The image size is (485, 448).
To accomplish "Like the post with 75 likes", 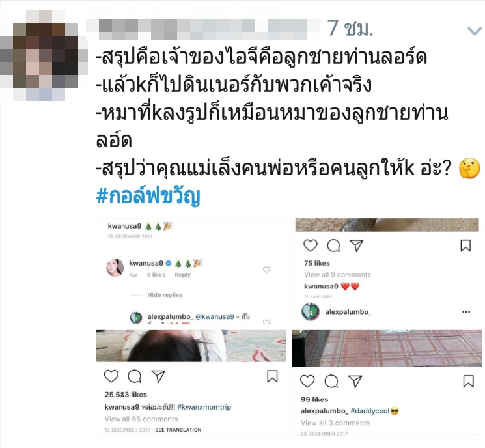I will pyautogui.click(x=311, y=245).
